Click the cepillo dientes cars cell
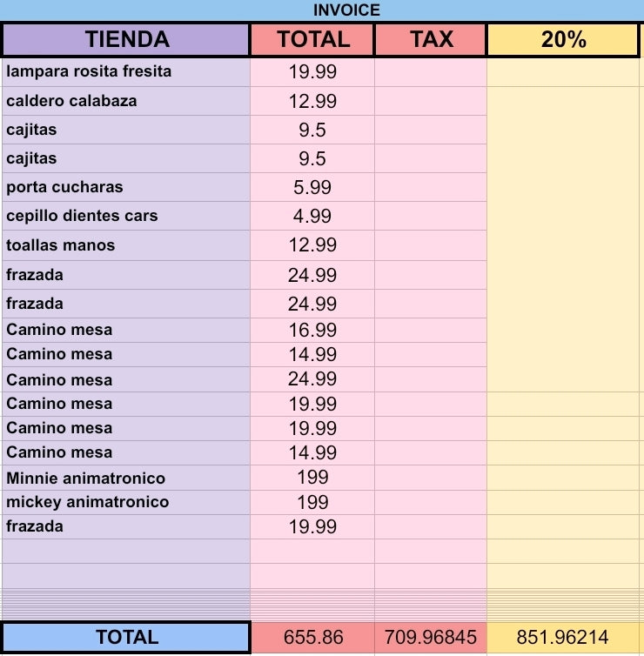The image size is (644, 656). [x=126, y=216]
